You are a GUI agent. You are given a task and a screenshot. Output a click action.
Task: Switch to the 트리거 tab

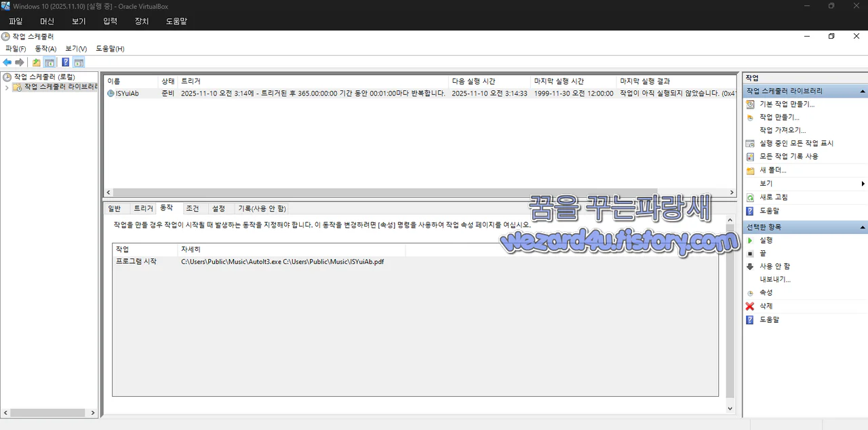click(x=143, y=209)
